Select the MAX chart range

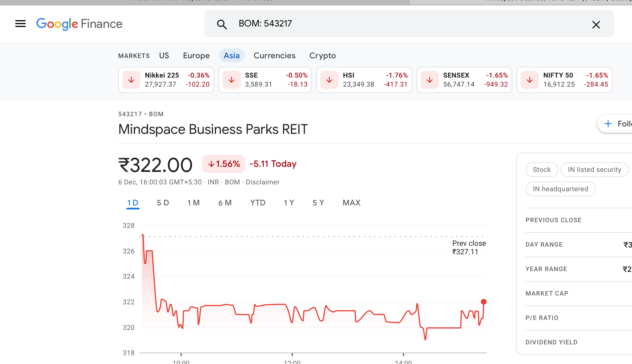click(352, 203)
